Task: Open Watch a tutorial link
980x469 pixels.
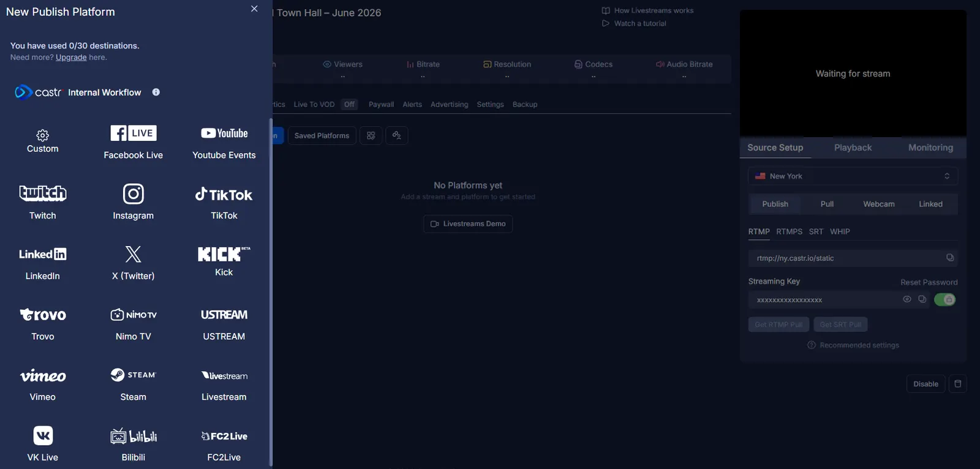Action: pyautogui.click(x=634, y=23)
